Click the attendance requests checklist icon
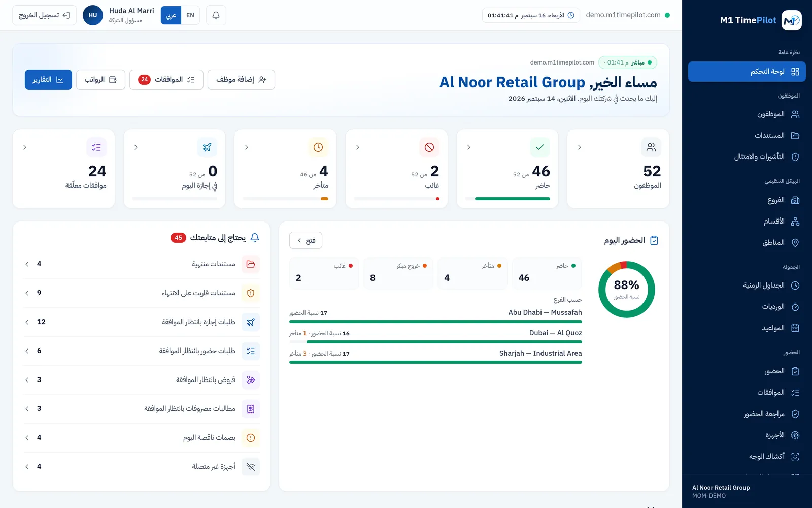This screenshot has width=812, height=508. (x=251, y=351)
